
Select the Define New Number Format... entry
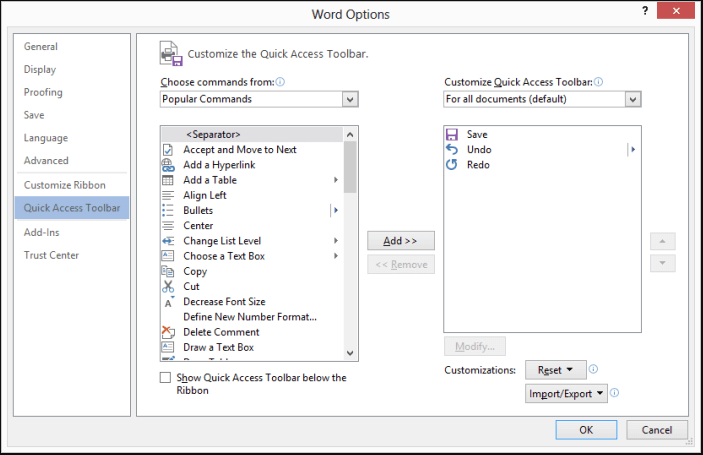(252, 317)
